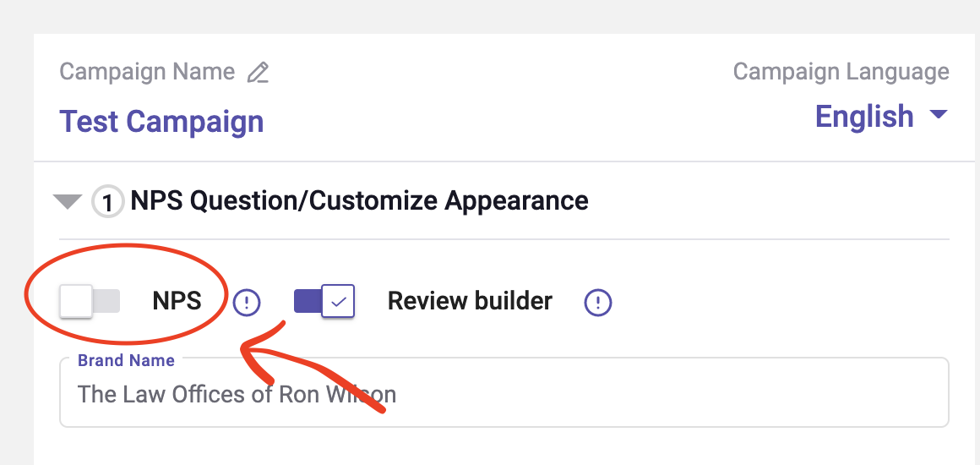The image size is (980, 465).
Task: Click the arrow next to English
Action: click(938, 115)
